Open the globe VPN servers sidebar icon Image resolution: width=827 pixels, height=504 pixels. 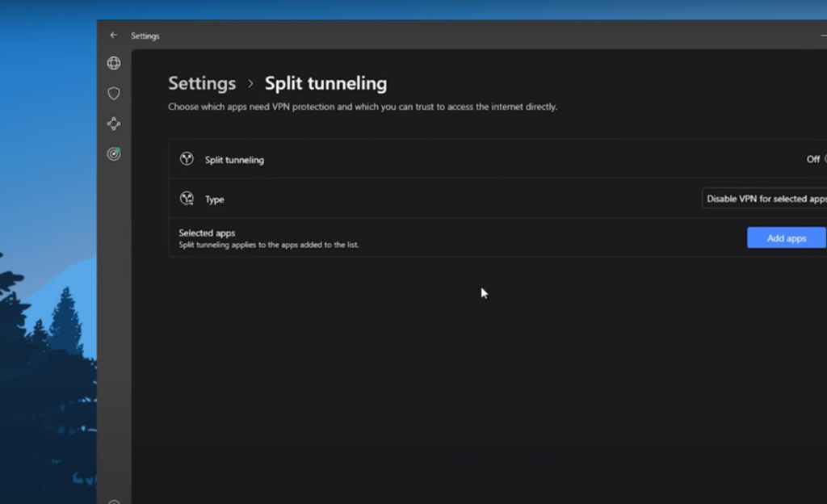pos(114,63)
